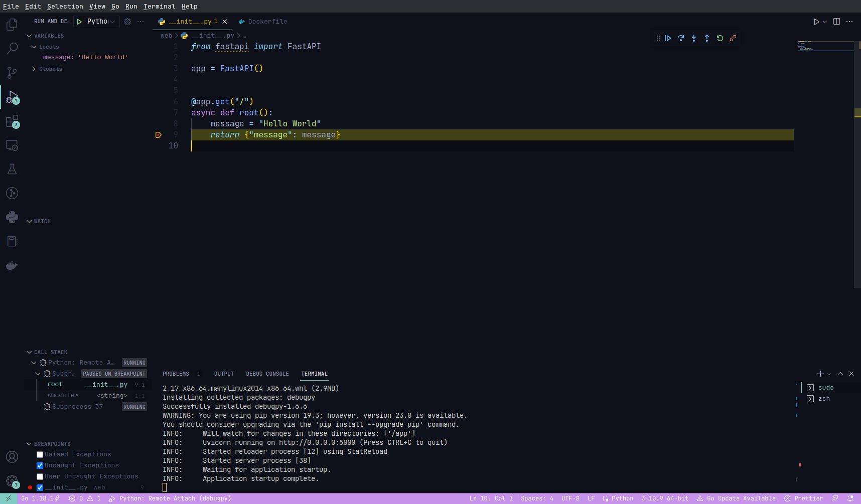Open launch.json with the gear icon
861x504 pixels.
pyautogui.click(x=127, y=22)
